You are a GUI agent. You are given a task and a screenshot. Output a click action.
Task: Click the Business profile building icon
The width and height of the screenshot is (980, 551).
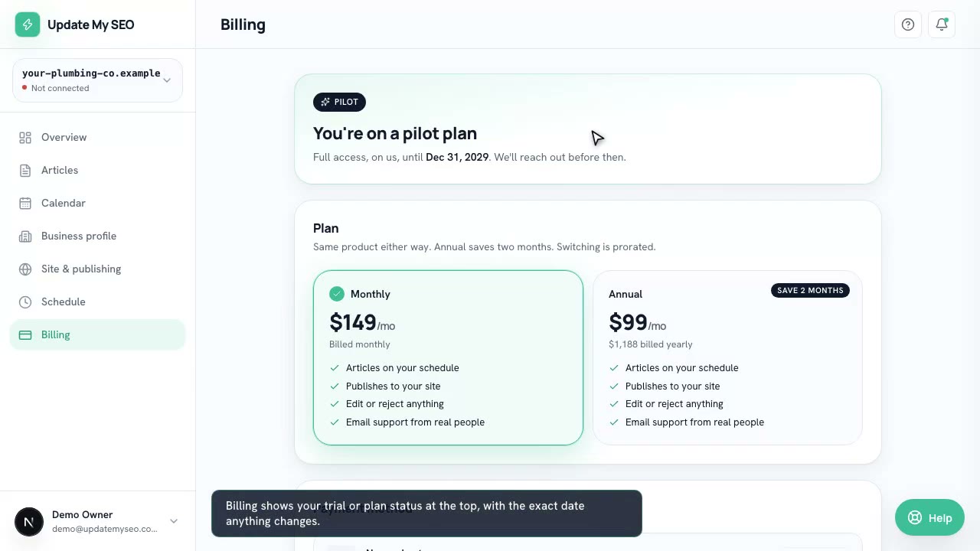tap(25, 236)
